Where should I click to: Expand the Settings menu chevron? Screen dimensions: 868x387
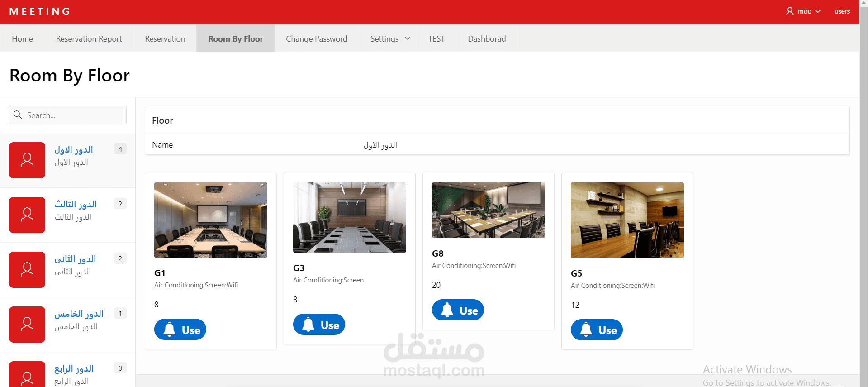coord(408,38)
